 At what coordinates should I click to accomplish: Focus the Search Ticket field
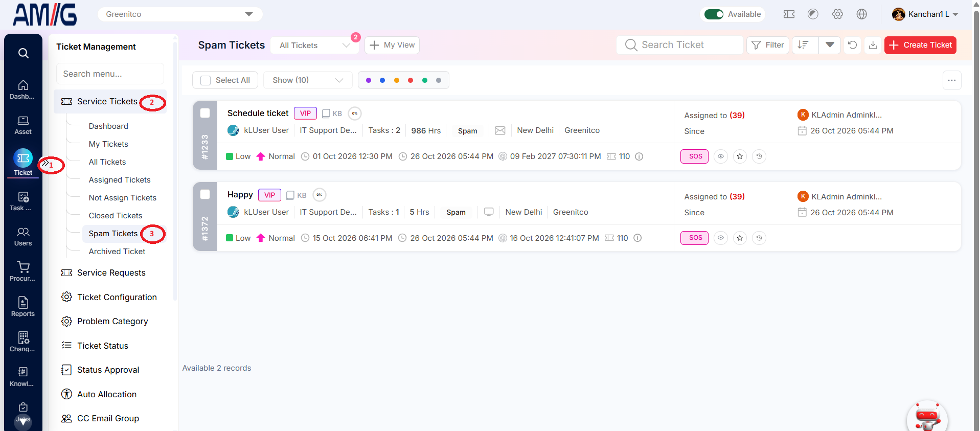point(680,45)
